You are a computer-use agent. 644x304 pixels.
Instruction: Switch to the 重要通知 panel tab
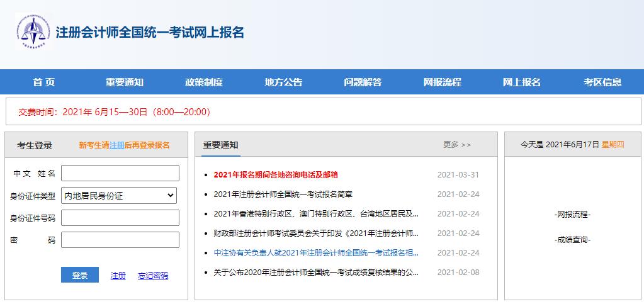pyautogui.click(x=220, y=145)
